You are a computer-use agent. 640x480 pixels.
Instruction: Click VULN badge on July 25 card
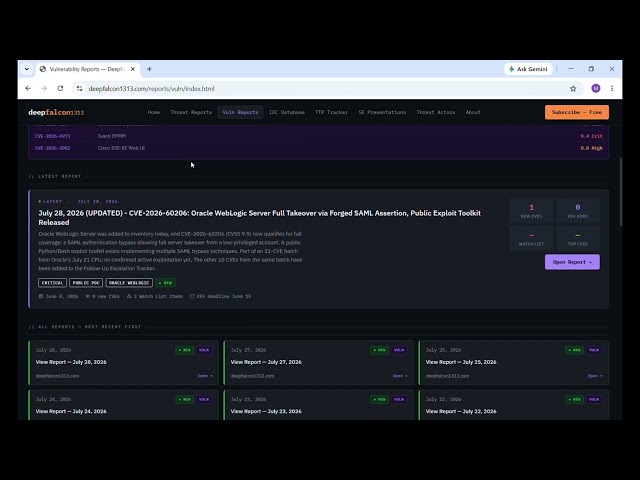pyautogui.click(x=594, y=350)
